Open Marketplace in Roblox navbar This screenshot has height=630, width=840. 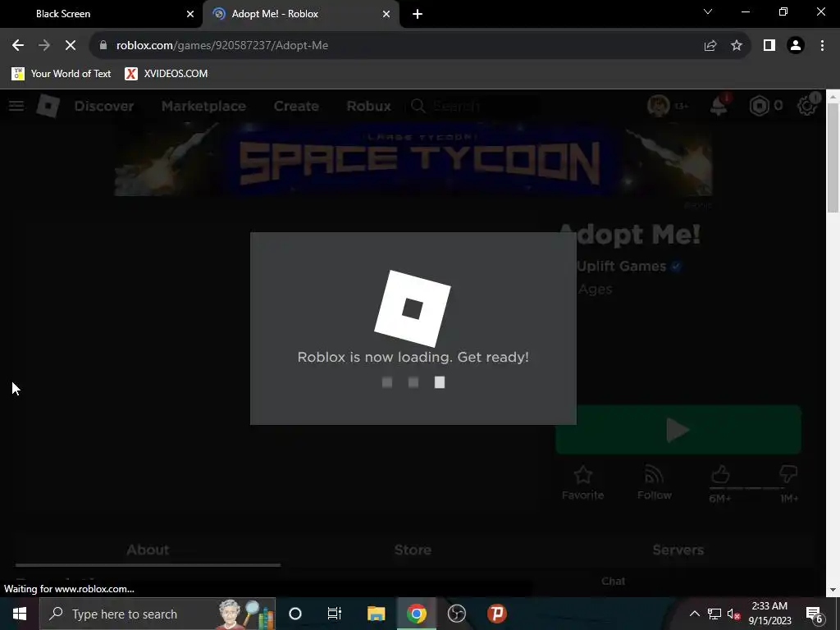pos(203,106)
